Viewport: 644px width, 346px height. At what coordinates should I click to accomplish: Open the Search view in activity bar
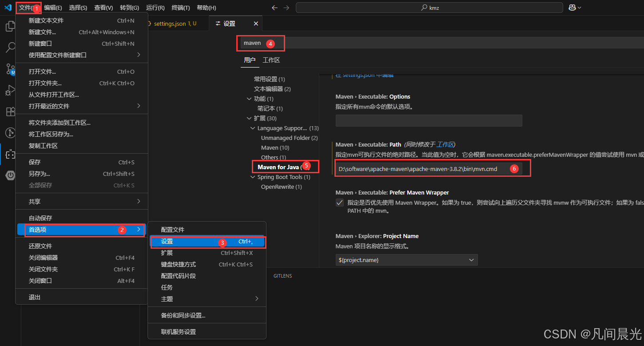pos(10,48)
